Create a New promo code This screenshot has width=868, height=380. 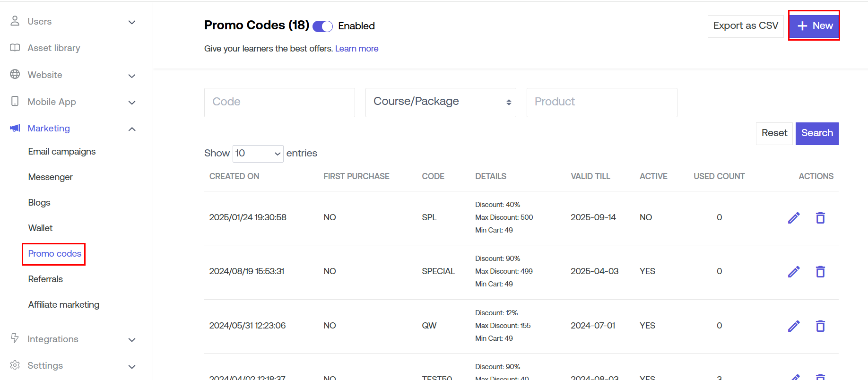[x=814, y=26]
